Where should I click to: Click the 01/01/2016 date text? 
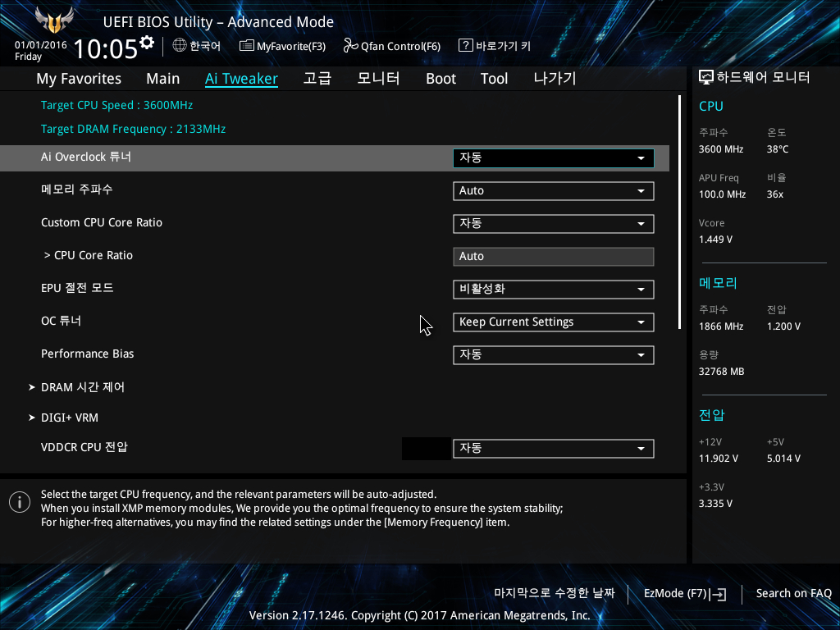tap(41, 45)
